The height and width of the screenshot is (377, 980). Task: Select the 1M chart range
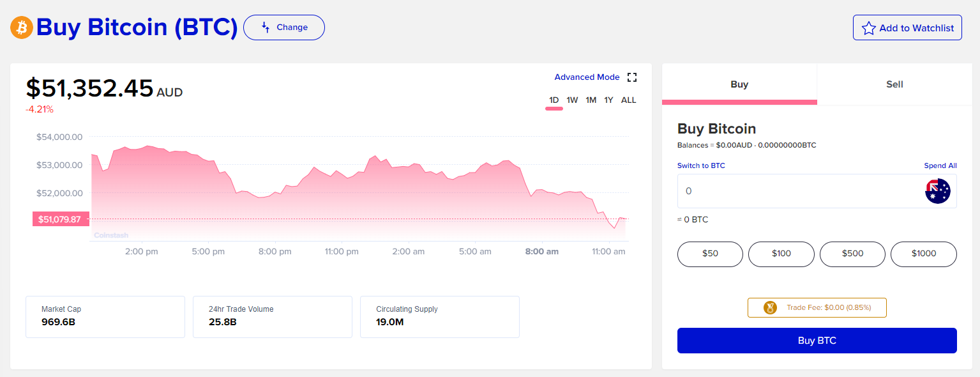[591, 100]
